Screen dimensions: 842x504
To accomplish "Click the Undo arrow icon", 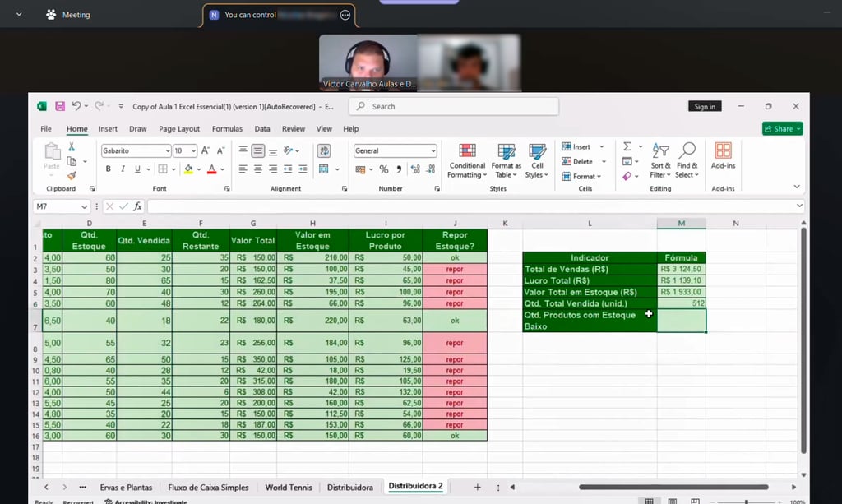I will point(76,106).
